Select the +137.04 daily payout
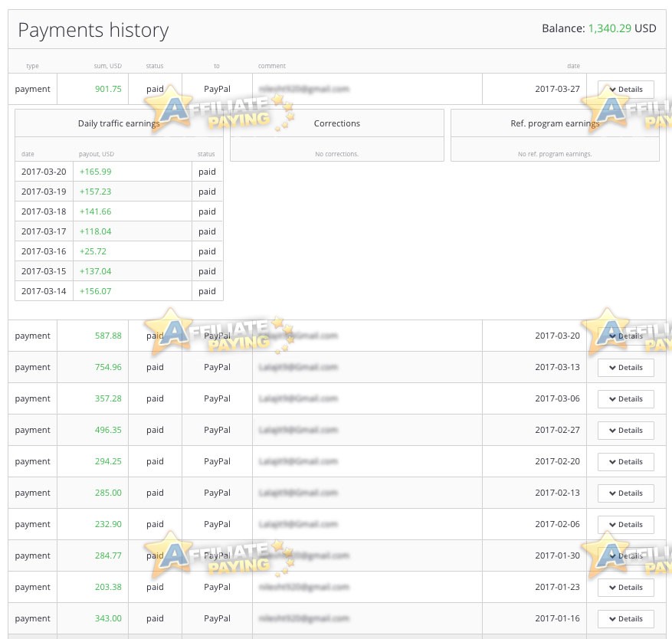The image size is (672, 639). click(x=95, y=271)
